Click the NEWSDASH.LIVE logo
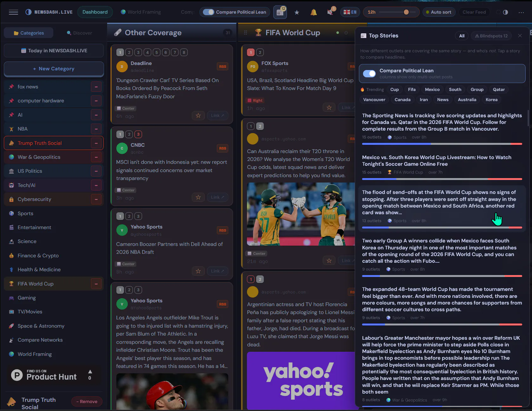 pyautogui.click(x=49, y=12)
